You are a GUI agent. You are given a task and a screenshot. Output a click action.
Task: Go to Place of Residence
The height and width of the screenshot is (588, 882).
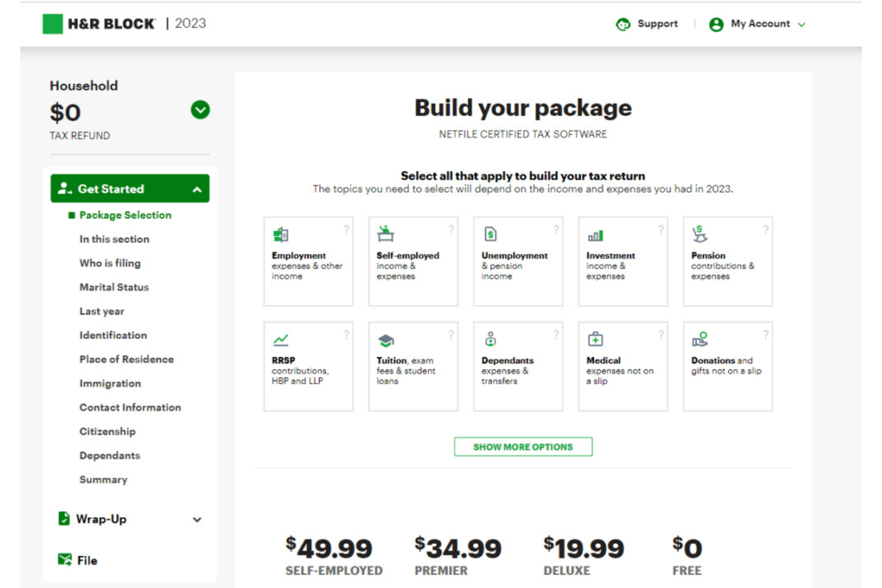(x=127, y=359)
